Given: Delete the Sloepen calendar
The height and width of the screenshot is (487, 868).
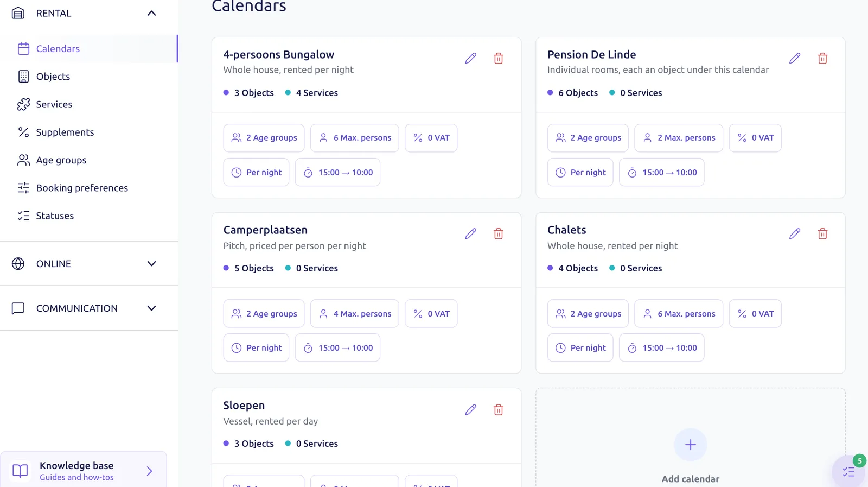Looking at the screenshot, I should [498, 409].
